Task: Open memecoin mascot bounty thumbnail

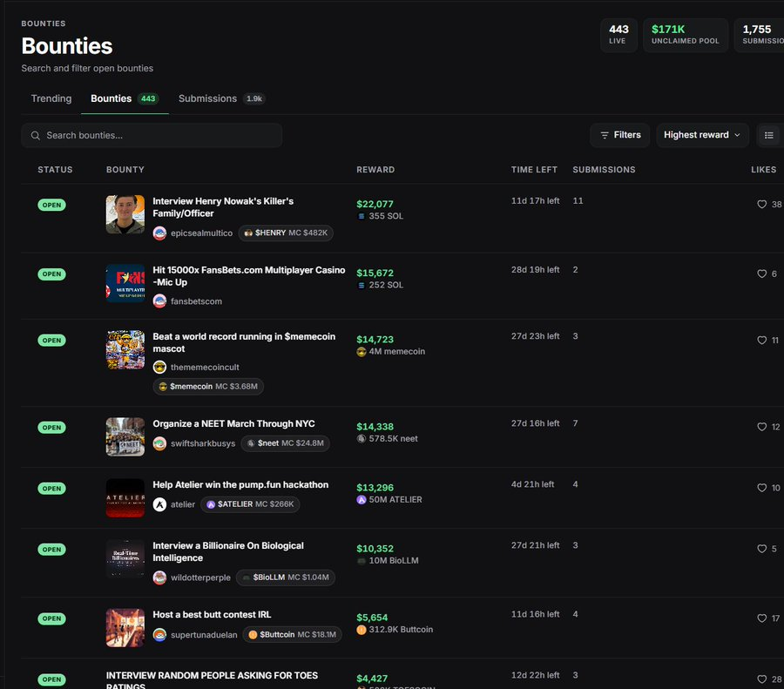Action: point(125,349)
